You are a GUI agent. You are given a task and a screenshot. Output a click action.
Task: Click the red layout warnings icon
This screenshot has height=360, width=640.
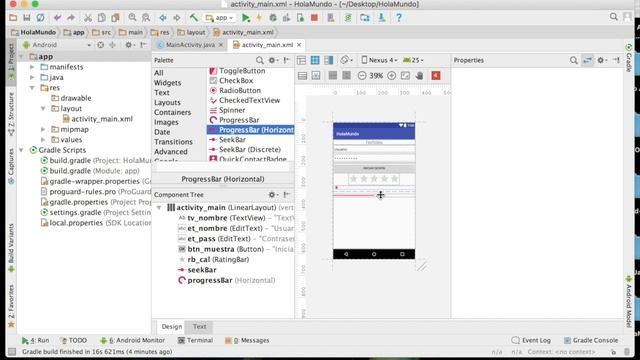[436, 76]
